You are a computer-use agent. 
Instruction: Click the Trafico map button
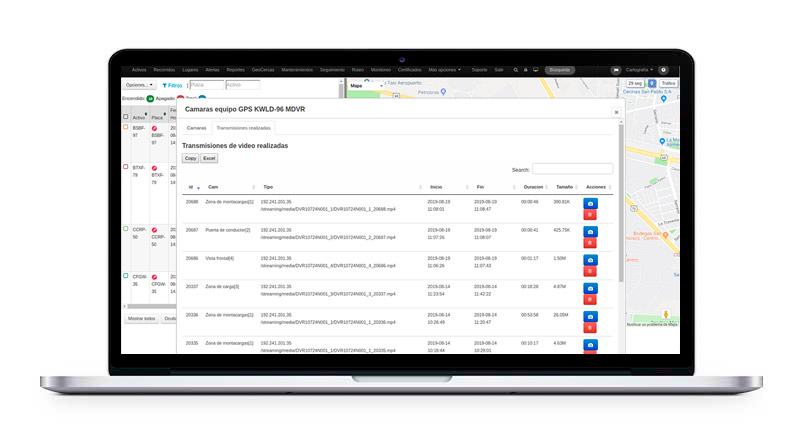[669, 83]
